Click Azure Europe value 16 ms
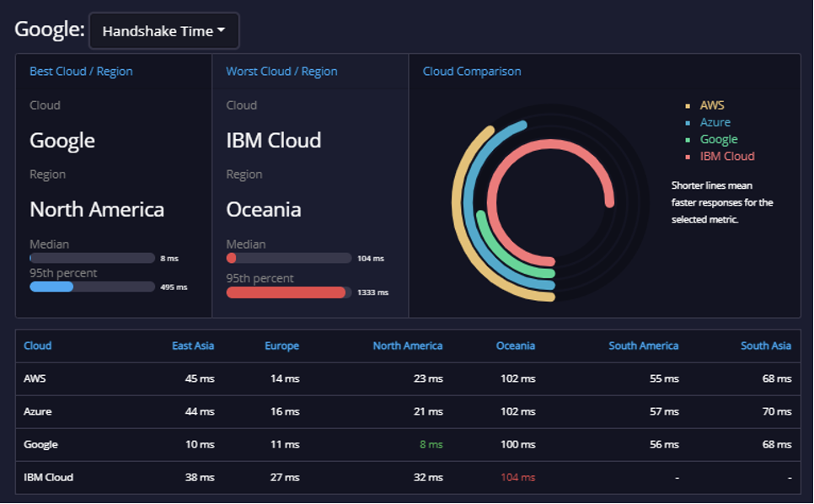 coord(285,411)
